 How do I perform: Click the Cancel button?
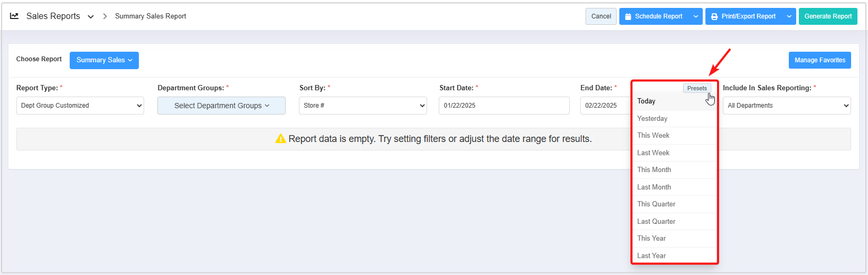click(601, 16)
